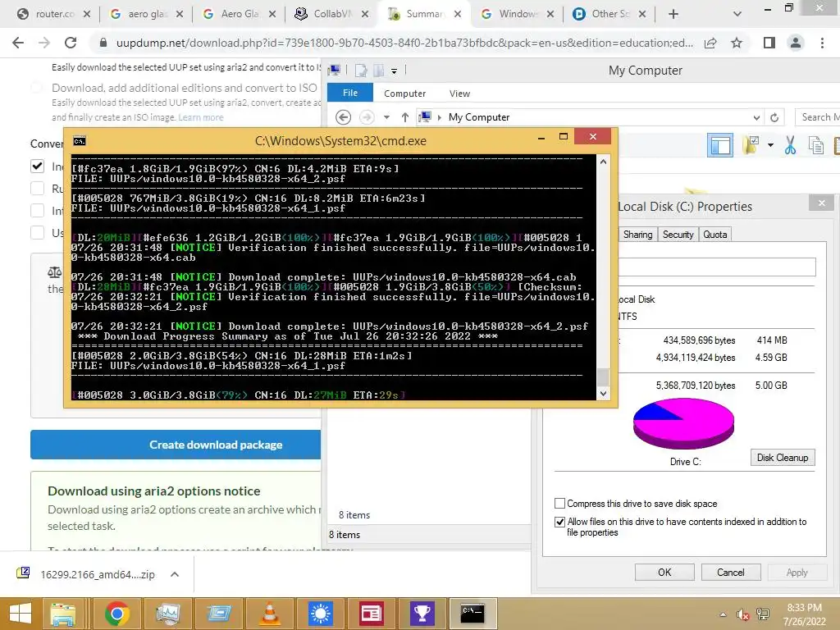The height and width of the screenshot is (630, 840).
Task: Toggle the third conversion option checkbox
Action: pos(38,211)
